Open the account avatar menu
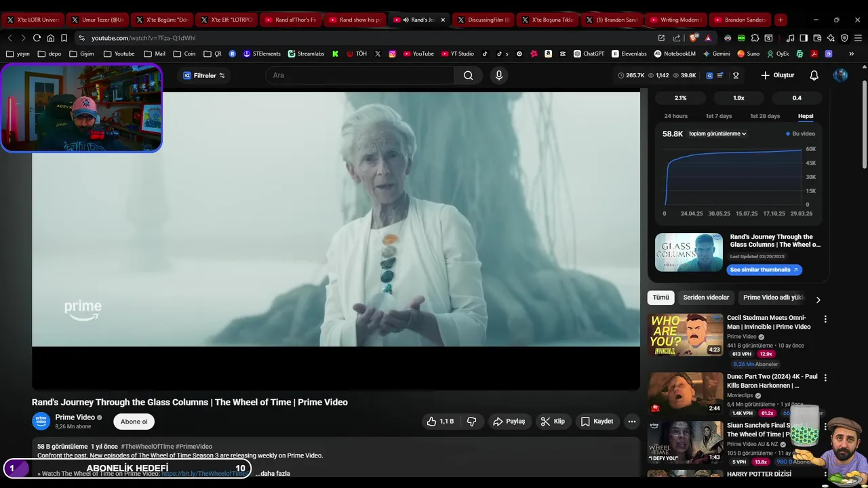Image resolution: width=868 pixels, height=488 pixels. pyautogui.click(x=840, y=75)
